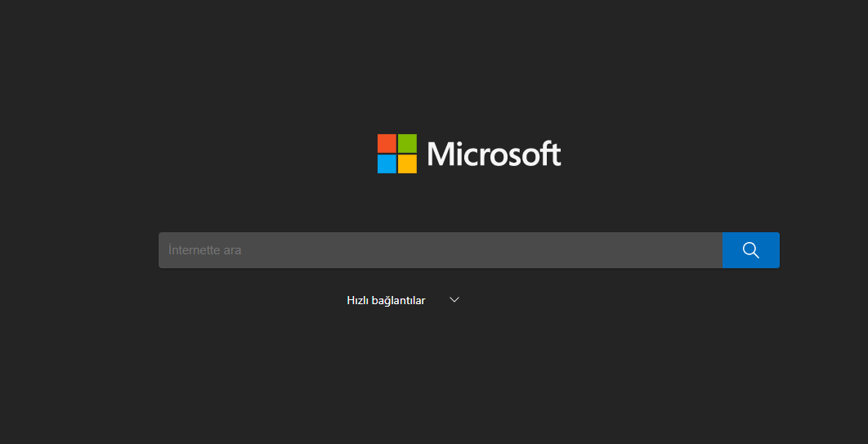Expand the Hızlı bağlantılar chevron

(x=454, y=300)
